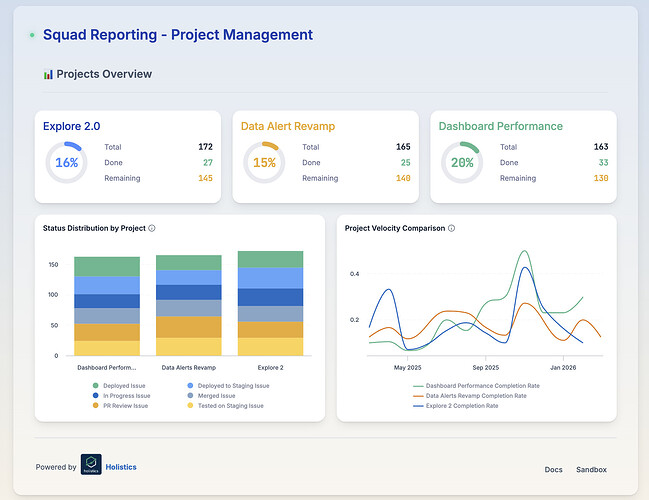Click the Dashboard Performance 20% progress ring

[462, 162]
